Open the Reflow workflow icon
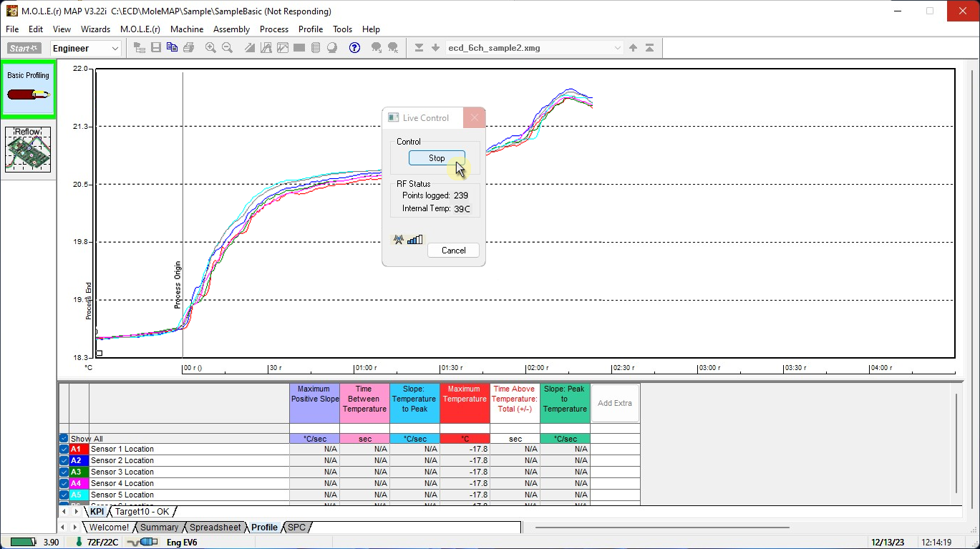980x549 pixels. 28,150
